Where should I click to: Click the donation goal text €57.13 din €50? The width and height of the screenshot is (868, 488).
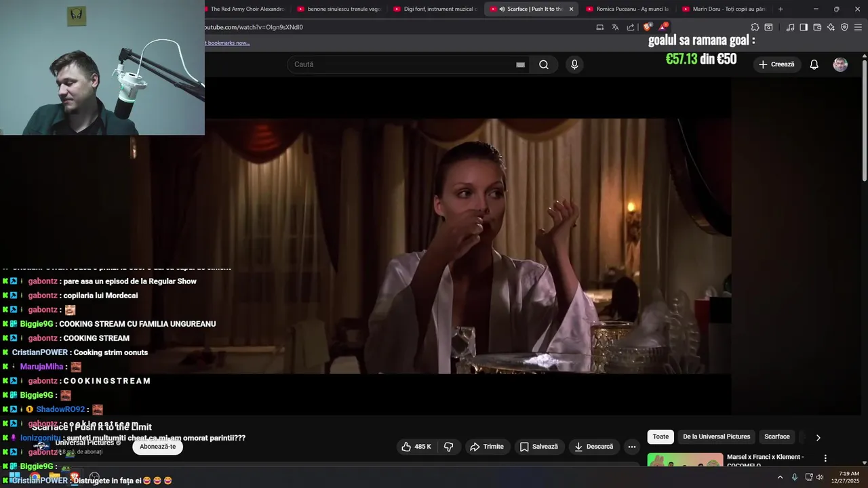(x=701, y=59)
